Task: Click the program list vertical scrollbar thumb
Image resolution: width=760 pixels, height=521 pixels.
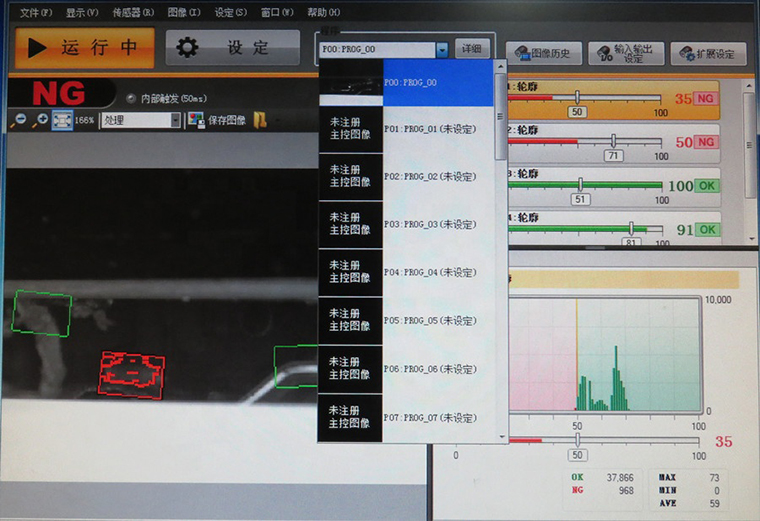Action: (501, 116)
